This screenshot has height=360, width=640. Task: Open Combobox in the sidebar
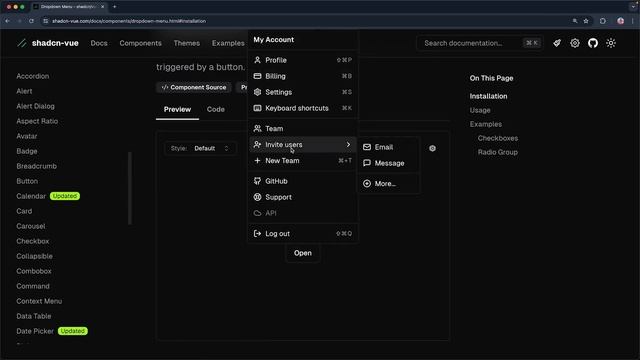(34, 271)
